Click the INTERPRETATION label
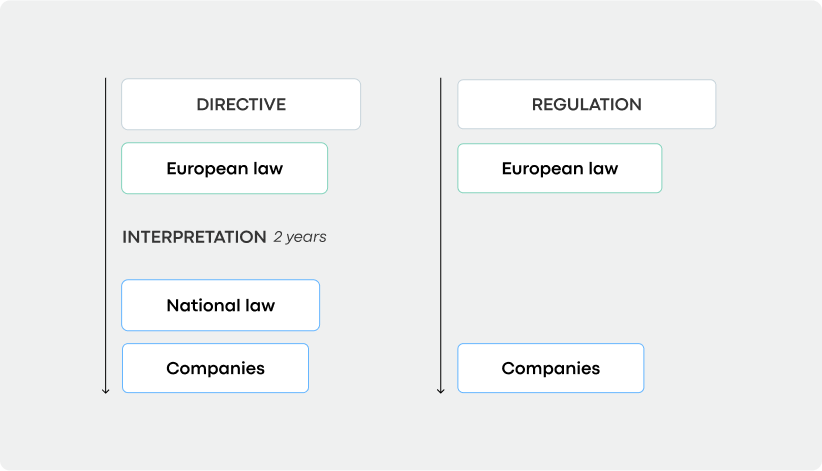822x471 pixels. click(x=194, y=237)
